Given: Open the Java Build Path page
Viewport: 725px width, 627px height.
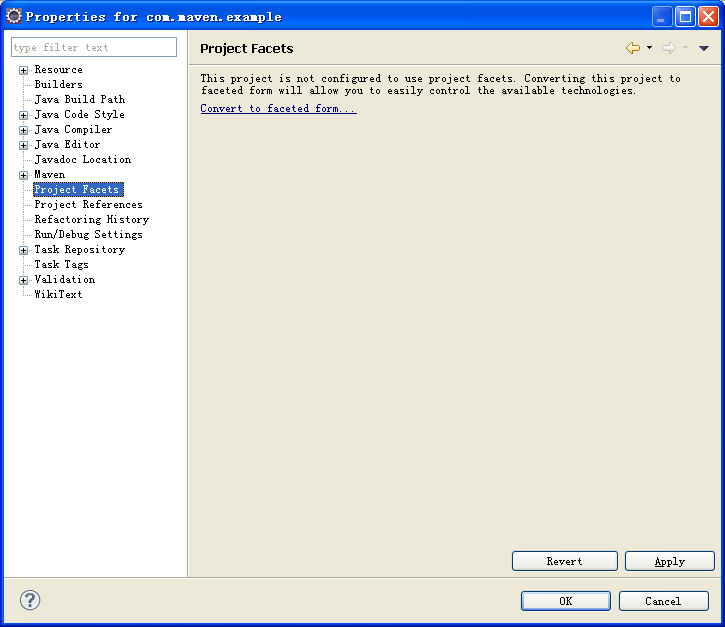Looking at the screenshot, I should [80, 99].
